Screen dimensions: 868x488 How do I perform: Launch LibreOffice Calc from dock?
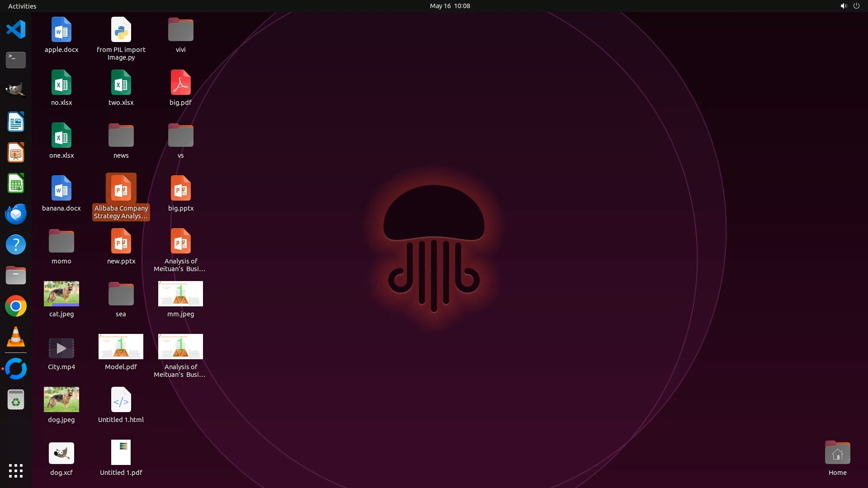click(x=16, y=184)
